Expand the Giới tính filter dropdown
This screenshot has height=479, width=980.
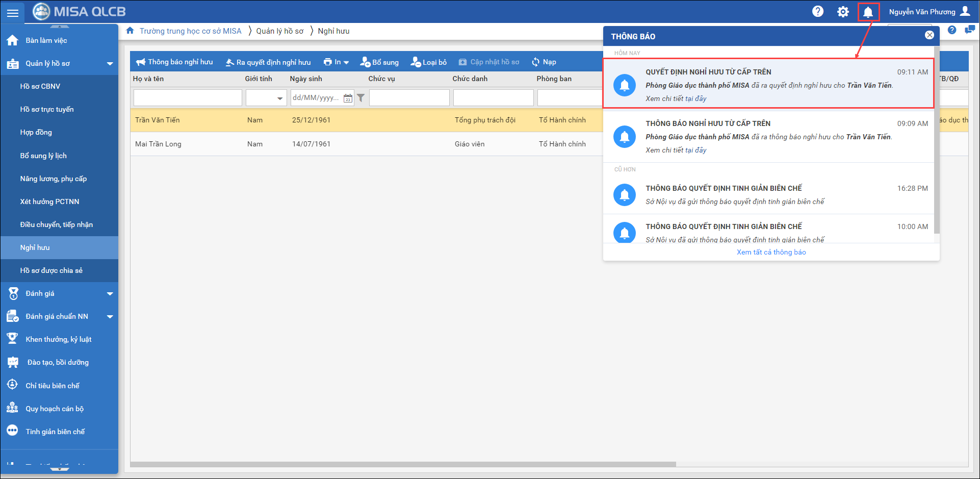coord(279,98)
